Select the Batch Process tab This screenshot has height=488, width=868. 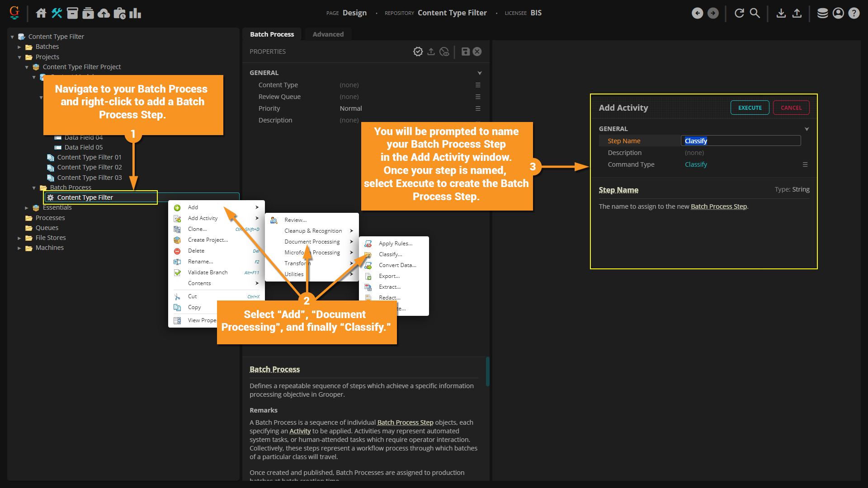coord(272,34)
